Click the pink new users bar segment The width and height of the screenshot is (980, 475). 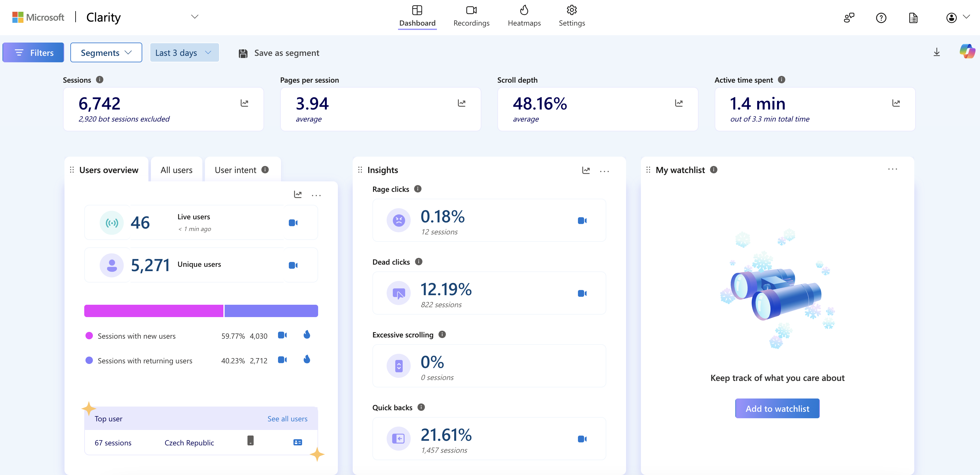point(154,311)
